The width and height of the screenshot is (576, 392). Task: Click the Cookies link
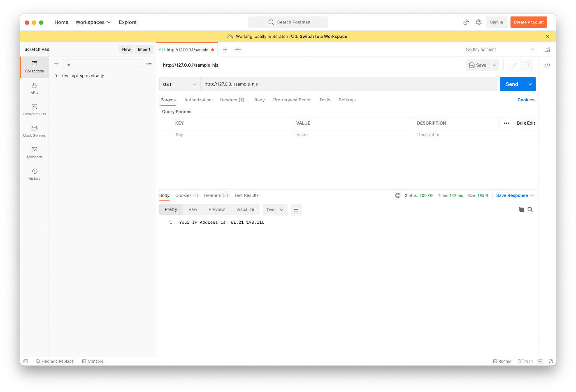tap(526, 100)
